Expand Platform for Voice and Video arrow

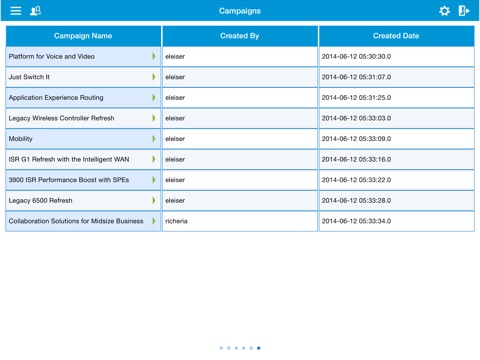click(x=154, y=56)
